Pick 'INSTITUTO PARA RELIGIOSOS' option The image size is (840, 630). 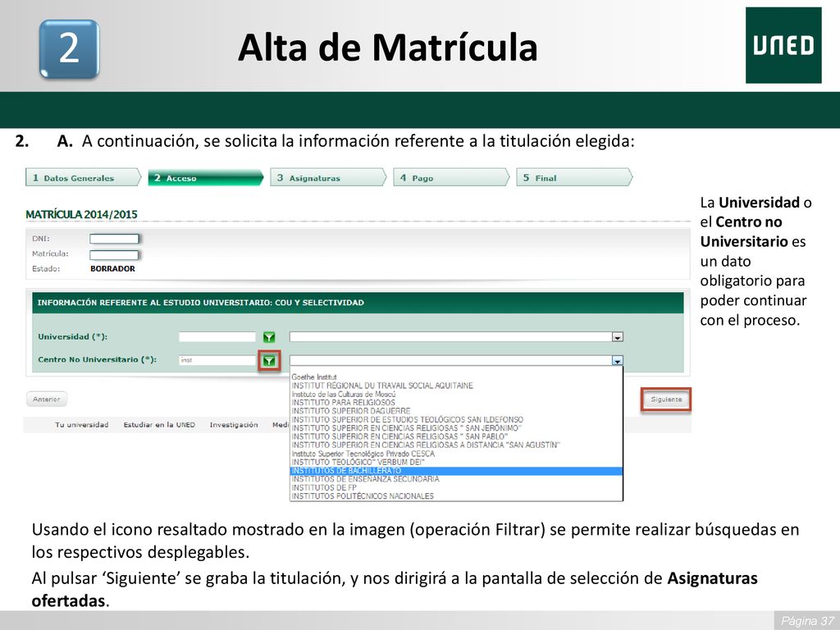pyautogui.click(x=456, y=403)
